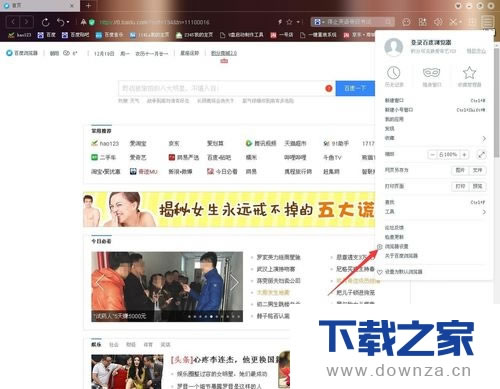Viewport: 500px width, 389px height.
Task: Click the bookmark star in address bar
Action: pyautogui.click(x=289, y=22)
